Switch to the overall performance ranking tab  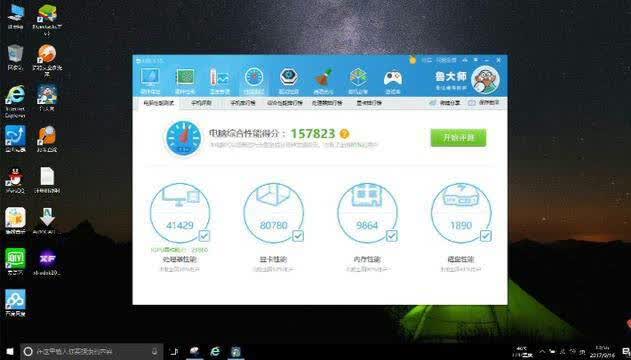point(285,103)
